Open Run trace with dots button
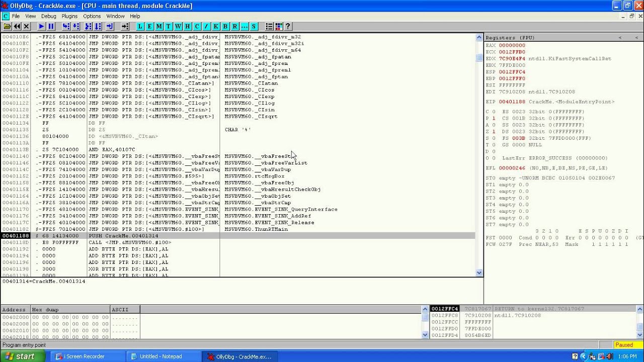Screen dimensions: 644x362 coord(244,26)
